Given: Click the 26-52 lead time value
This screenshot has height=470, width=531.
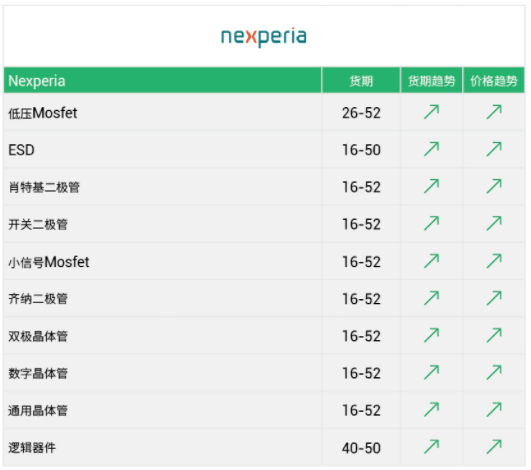Looking at the screenshot, I should click(361, 113).
